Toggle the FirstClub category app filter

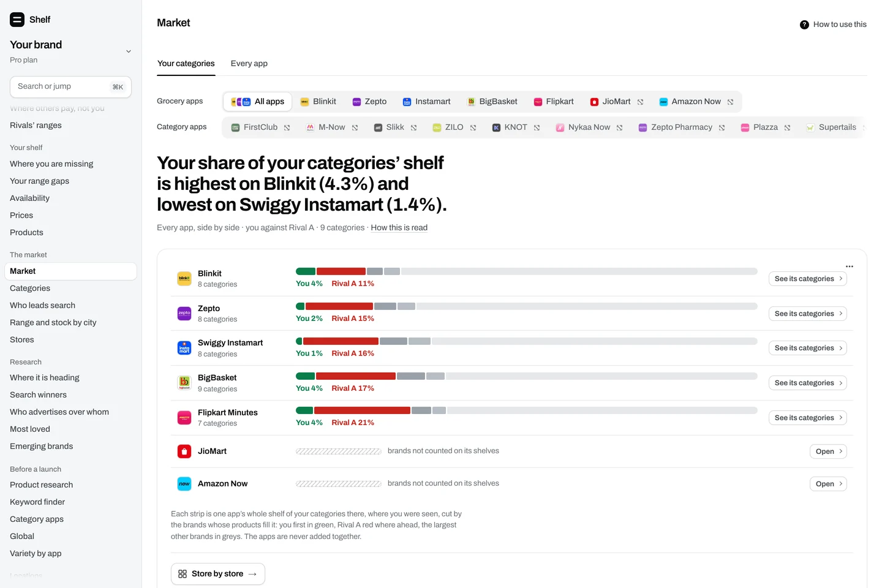tap(260, 127)
